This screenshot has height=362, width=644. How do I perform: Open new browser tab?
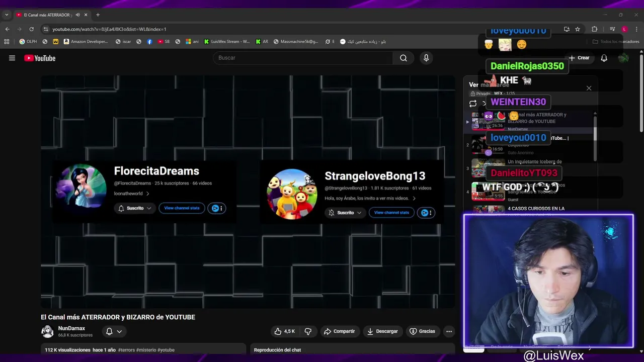pos(98,15)
